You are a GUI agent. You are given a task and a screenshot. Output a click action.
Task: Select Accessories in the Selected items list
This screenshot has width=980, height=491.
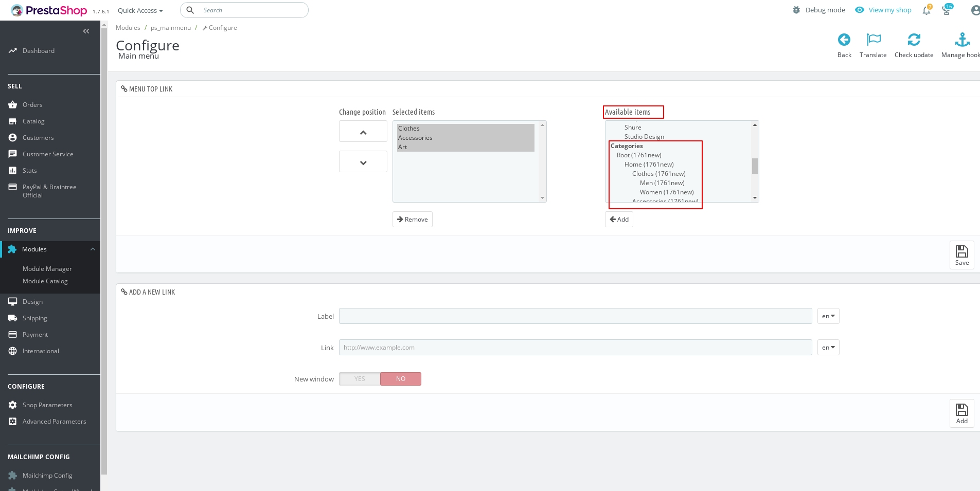[x=415, y=137]
